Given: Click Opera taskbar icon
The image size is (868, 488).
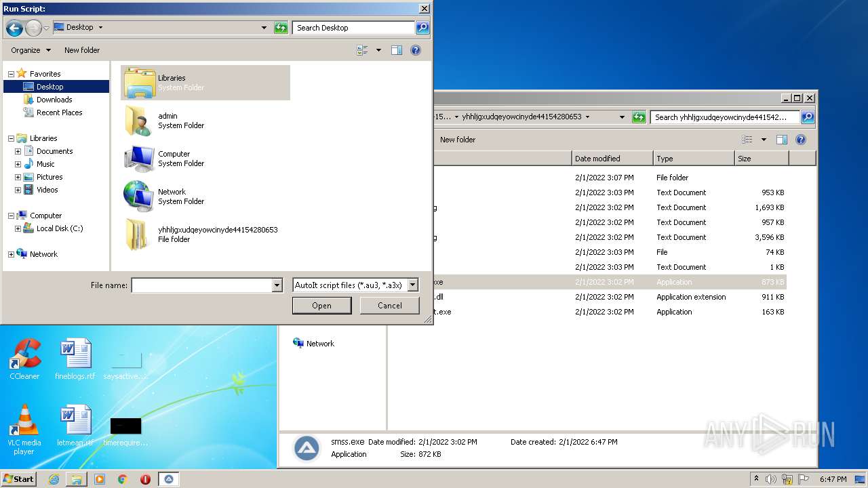Looking at the screenshot, I should [x=145, y=479].
